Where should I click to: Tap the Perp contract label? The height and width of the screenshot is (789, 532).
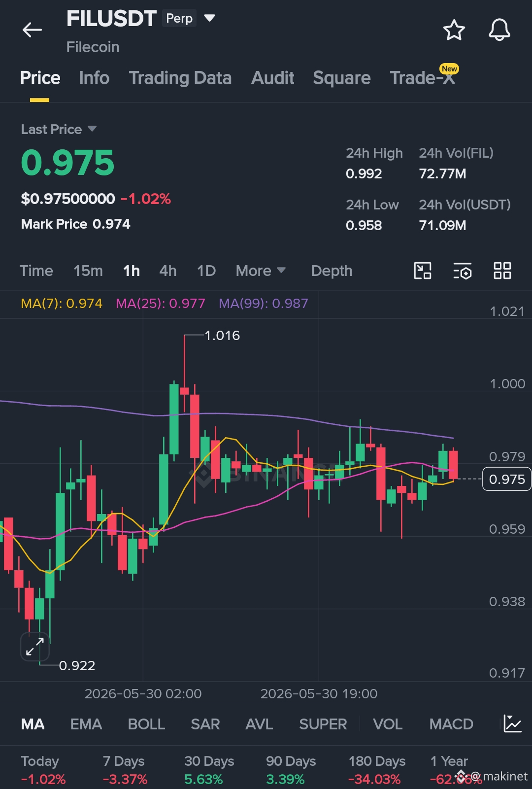click(x=179, y=18)
